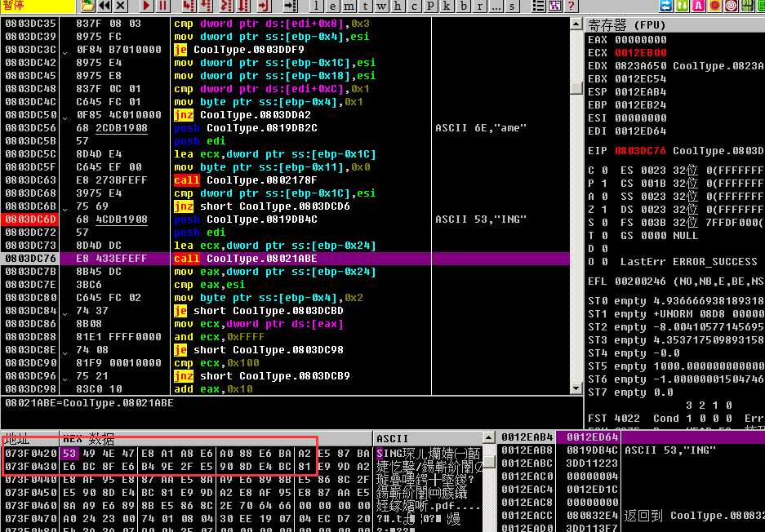Open the Memory map with the 'm' button
This screenshot has height=532, width=765.
point(349,6)
